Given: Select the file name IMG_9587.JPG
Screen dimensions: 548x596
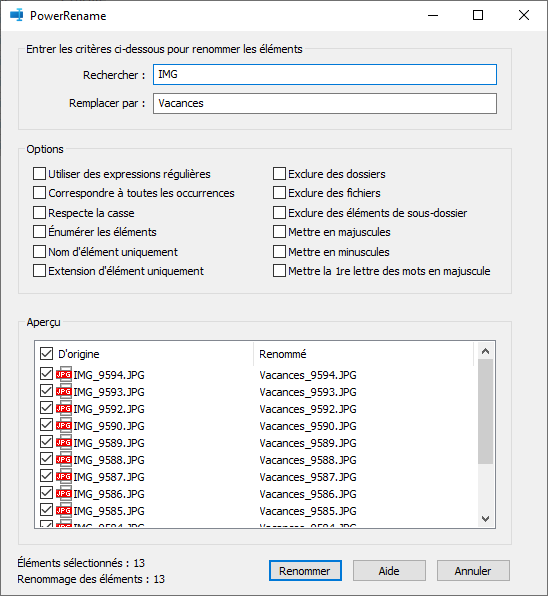Looking at the screenshot, I should click(109, 477).
